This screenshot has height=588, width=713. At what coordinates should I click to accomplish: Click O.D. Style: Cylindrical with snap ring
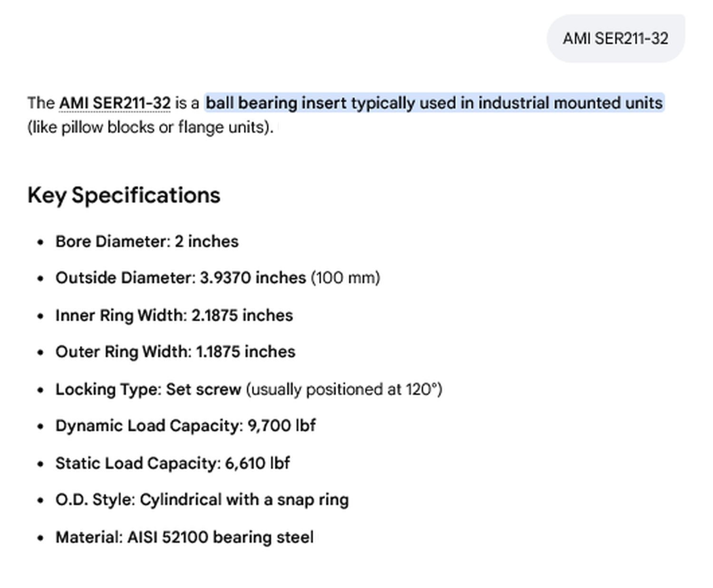(x=202, y=500)
